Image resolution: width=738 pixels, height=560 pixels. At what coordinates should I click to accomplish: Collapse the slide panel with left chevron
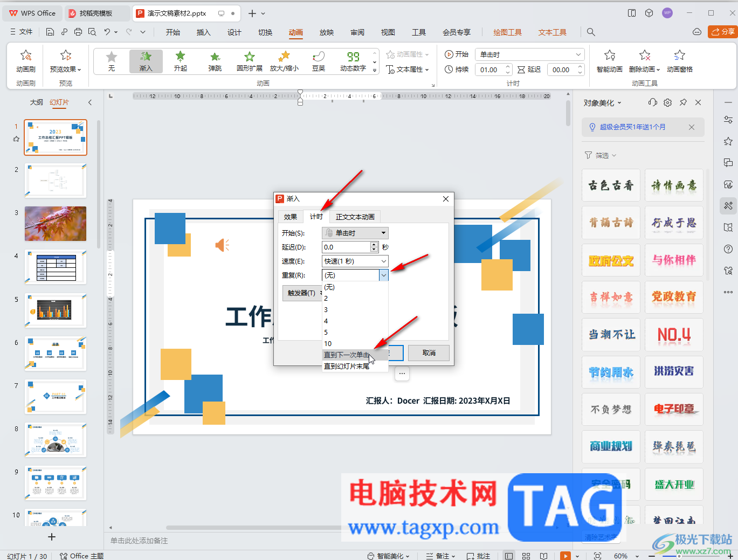(90, 102)
